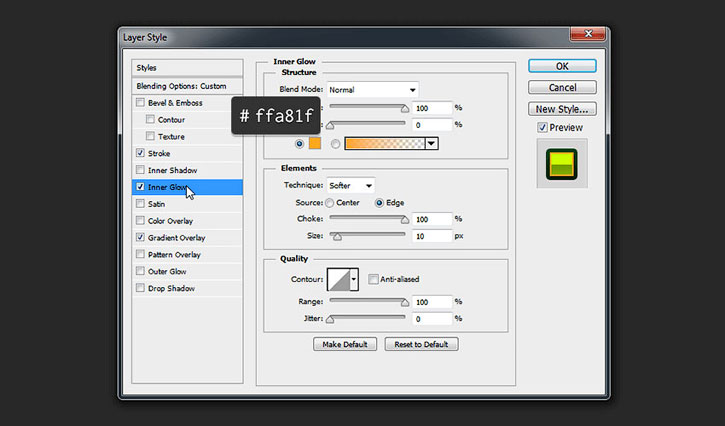Enable the Texture effect checkbox
Image resolution: width=725 pixels, height=426 pixels.
coord(150,136)
